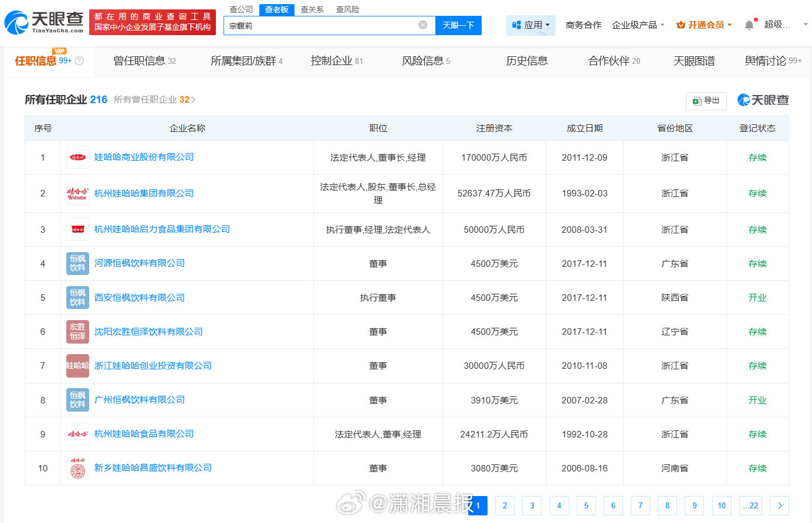Click the help question mark beside 任职信息

(79, 61)
